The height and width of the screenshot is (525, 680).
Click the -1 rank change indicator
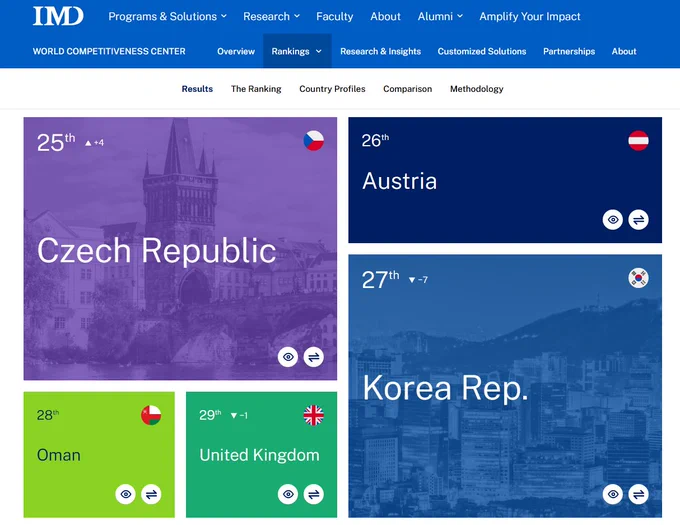(x=239, y=415)
